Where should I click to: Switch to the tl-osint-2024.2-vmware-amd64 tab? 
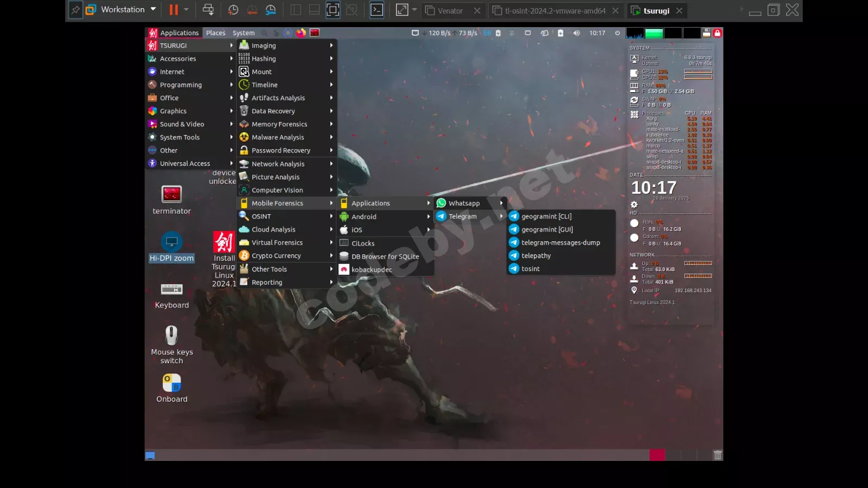554,10
